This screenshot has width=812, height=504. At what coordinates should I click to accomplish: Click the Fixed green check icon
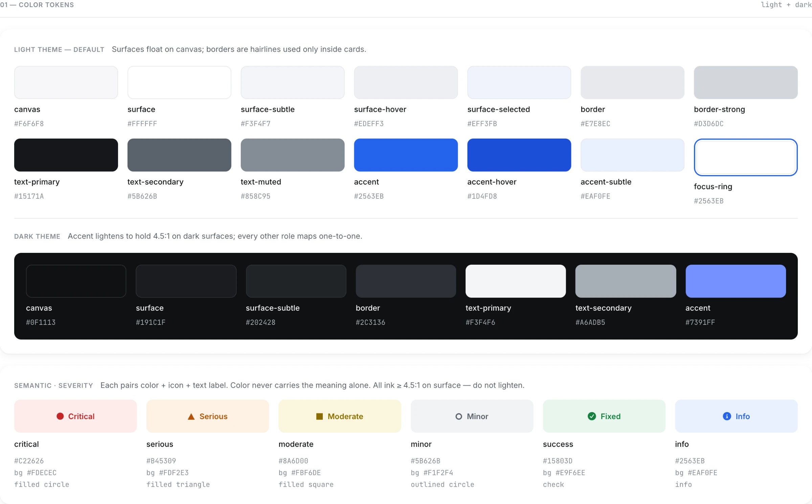[x=592, y=416]
